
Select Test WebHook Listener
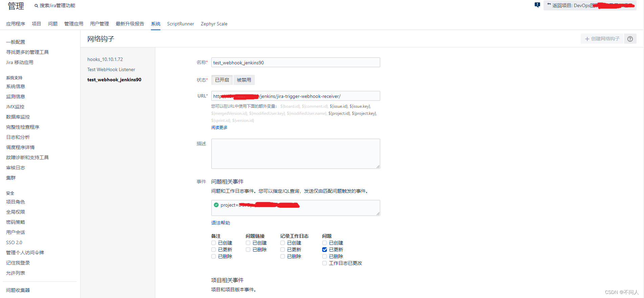pyautogui.click(x=111, y=69)
